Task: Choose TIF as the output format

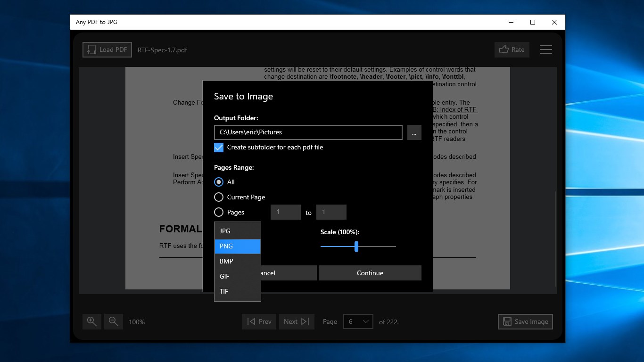Action: click(238, 291)
